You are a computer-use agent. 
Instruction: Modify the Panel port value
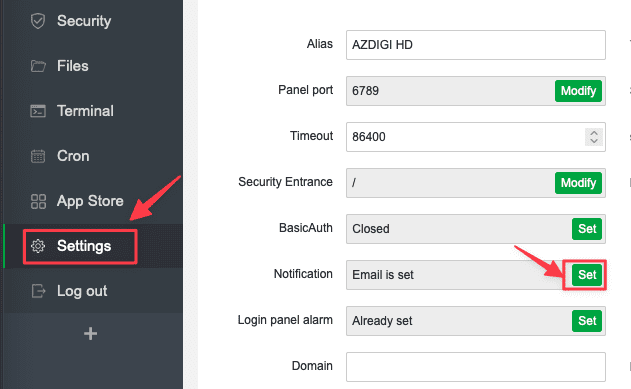point(578,91)
